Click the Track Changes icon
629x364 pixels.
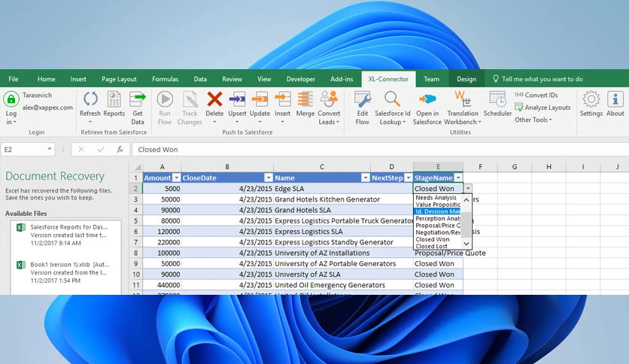point(190,99)
